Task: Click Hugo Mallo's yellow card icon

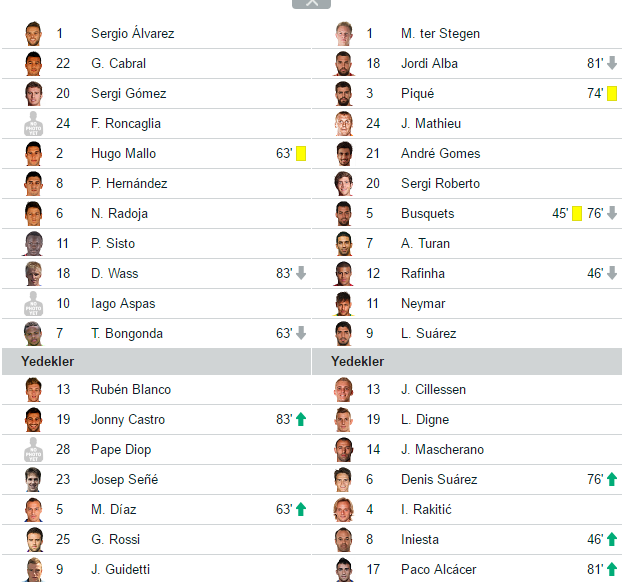Action: [300, 154]
